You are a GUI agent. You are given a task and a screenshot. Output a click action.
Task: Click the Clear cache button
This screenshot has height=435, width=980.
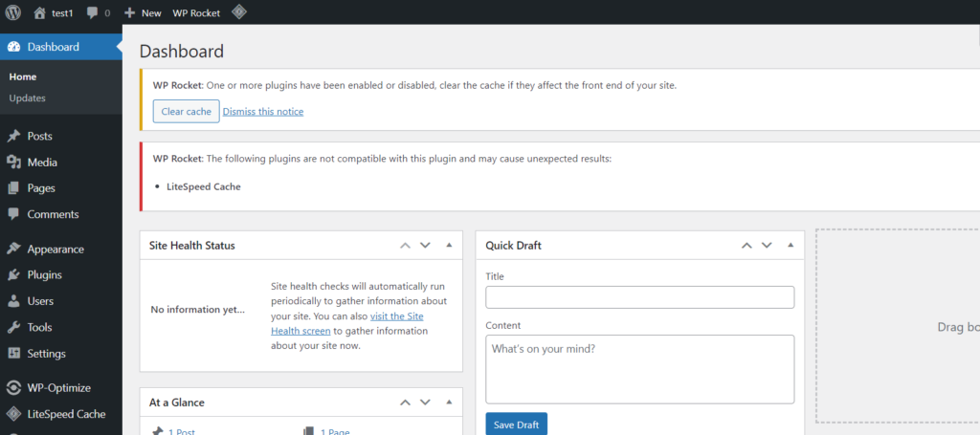pyautogui.click(x=187, y=111)
